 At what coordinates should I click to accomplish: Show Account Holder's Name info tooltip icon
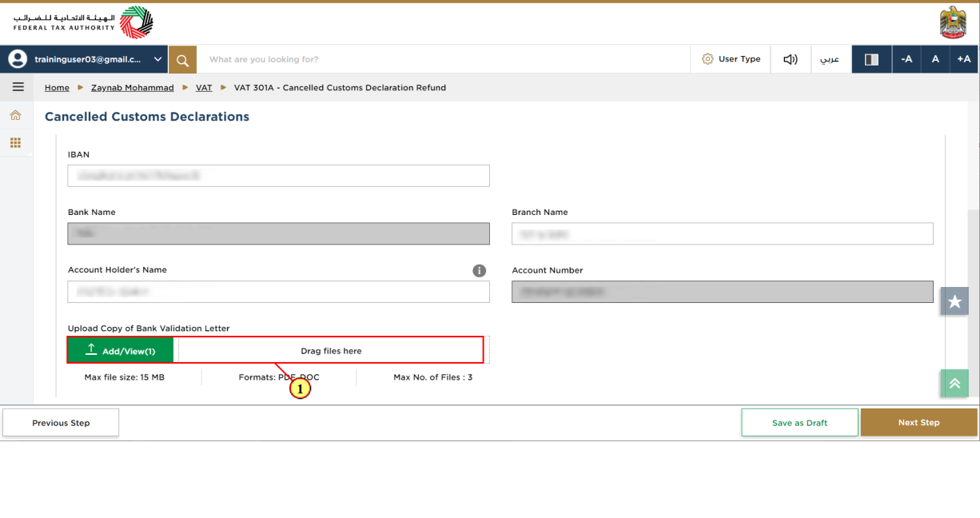pos(480,270)
